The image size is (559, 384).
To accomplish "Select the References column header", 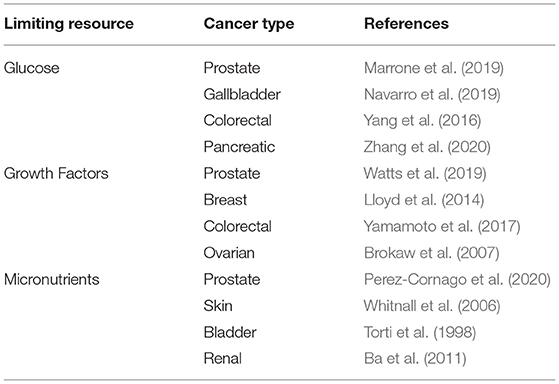I will pyautogui.click(x=406, y=24).
